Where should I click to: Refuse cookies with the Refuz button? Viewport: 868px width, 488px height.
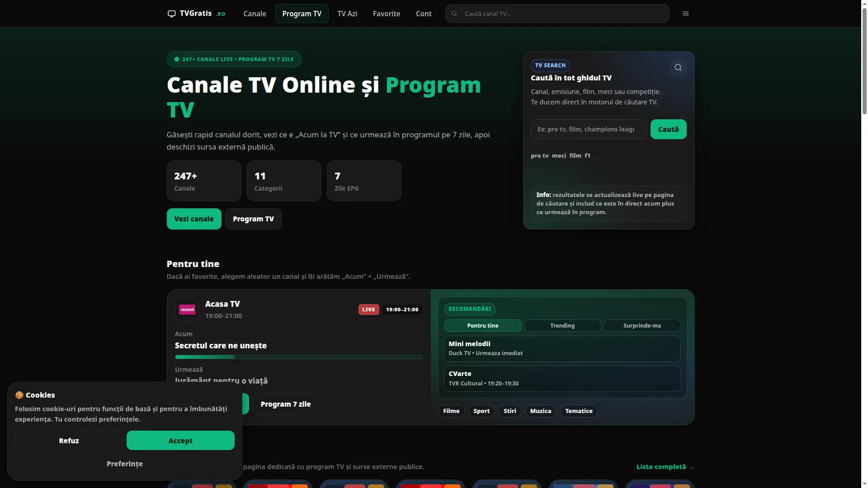click(x=69, y=440)
